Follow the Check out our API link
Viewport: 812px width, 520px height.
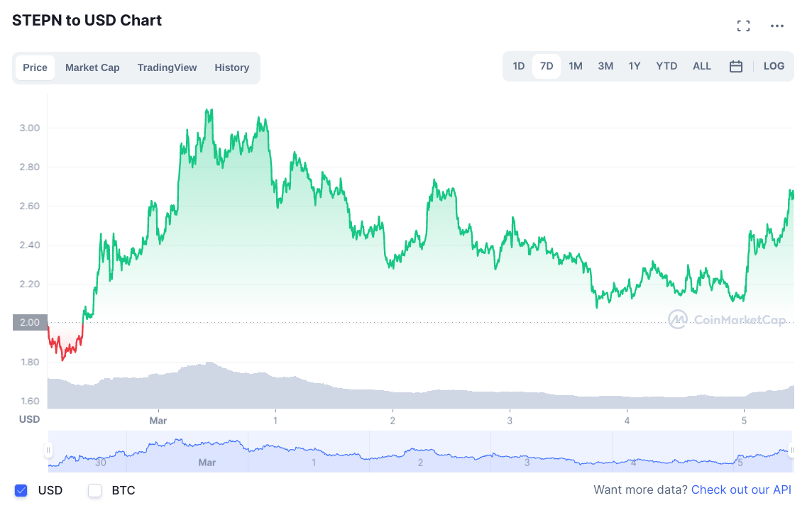[x=741, y=489]
